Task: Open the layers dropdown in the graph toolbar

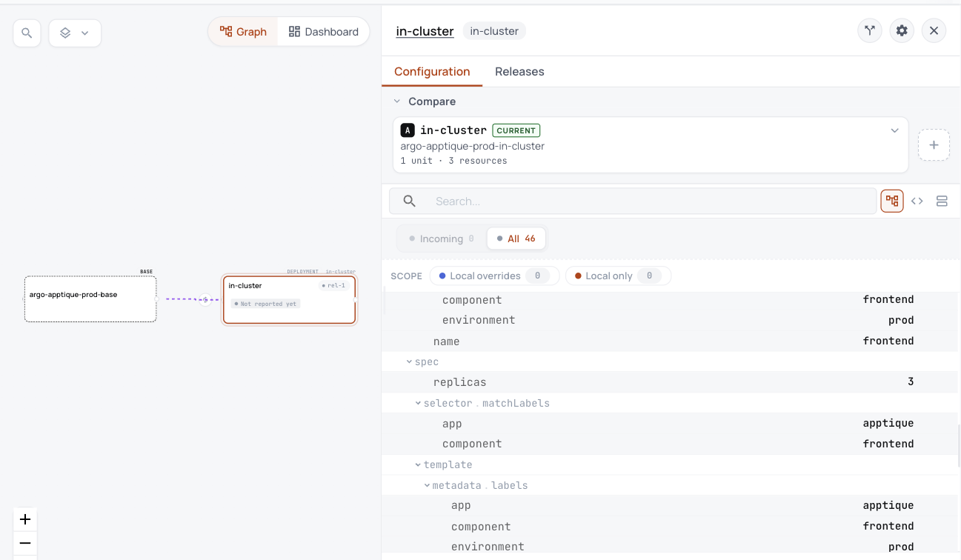Action: point(75,33)
